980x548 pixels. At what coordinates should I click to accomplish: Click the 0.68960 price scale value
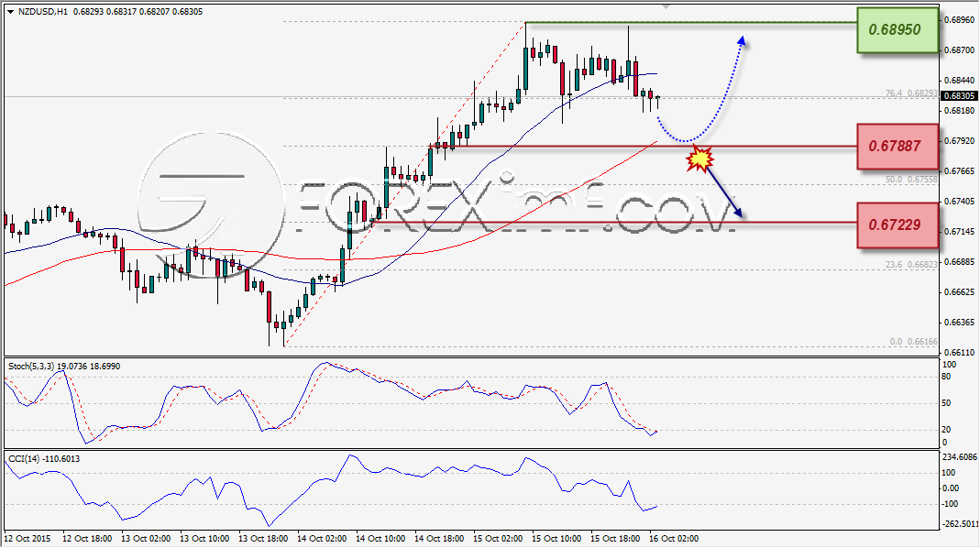[958, 20]
